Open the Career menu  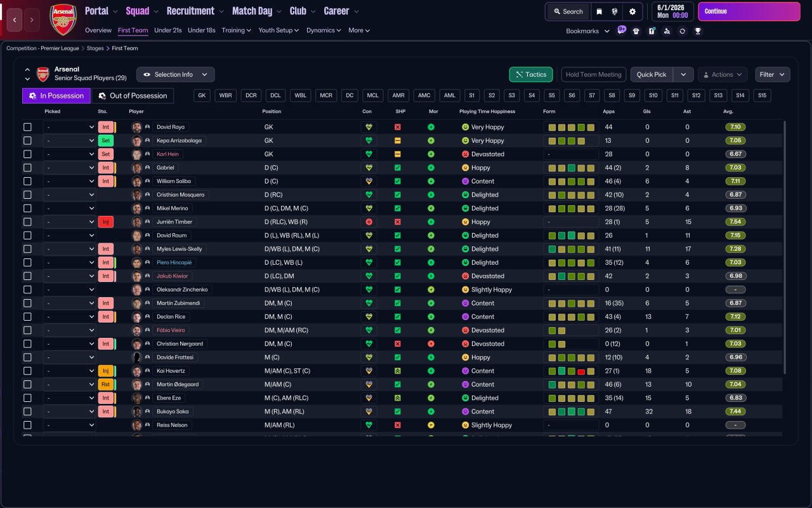click(x=341, y=11)
